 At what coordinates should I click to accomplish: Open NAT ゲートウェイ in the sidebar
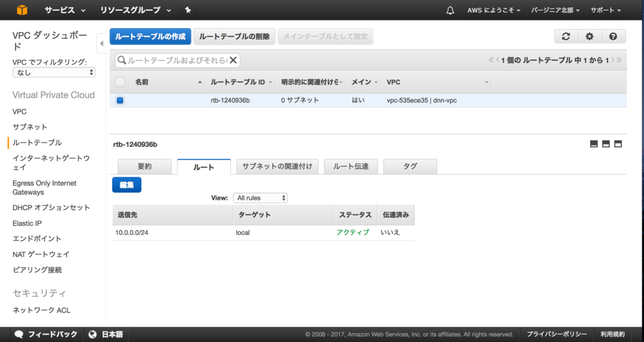click(x=41, y=254)
